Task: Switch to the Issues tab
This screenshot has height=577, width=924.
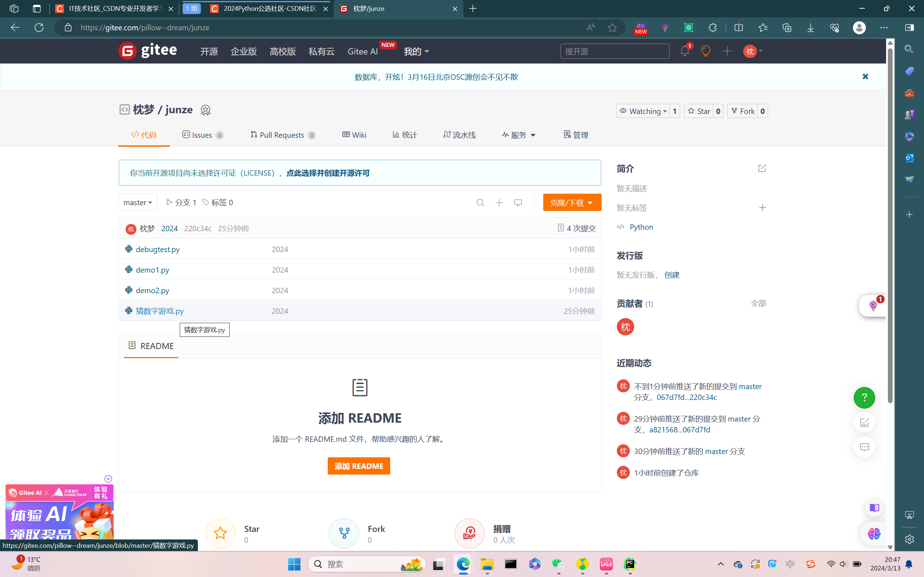Action: (x=203, y=135)
